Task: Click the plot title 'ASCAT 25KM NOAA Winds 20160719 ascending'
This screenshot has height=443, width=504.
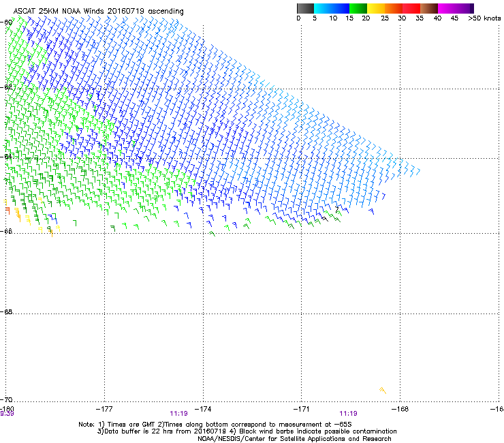Action: 98,11
